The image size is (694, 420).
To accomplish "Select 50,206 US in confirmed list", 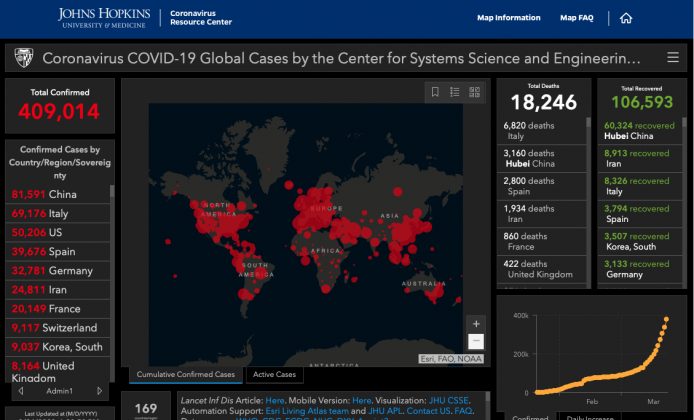I will pos(58,232).
